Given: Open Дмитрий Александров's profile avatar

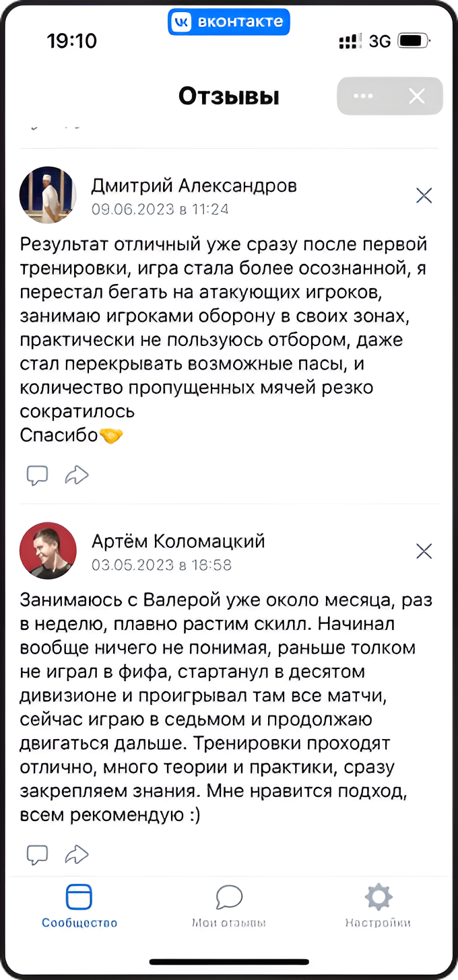Looking at the screenshot, I should (x=48, y=195).
